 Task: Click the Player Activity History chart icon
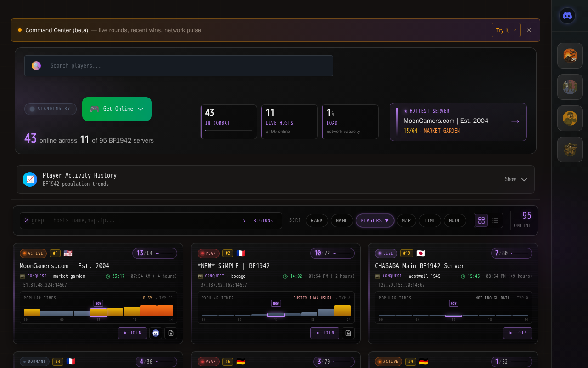click(x=30, y=179)
